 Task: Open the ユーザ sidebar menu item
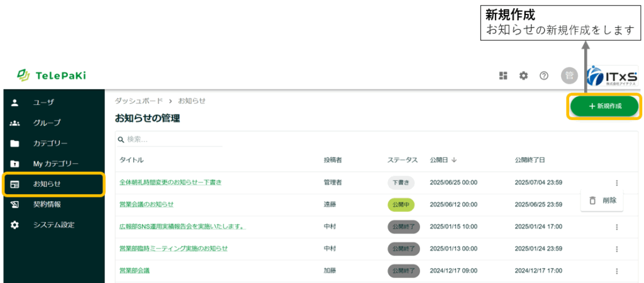tap(44, 103)
